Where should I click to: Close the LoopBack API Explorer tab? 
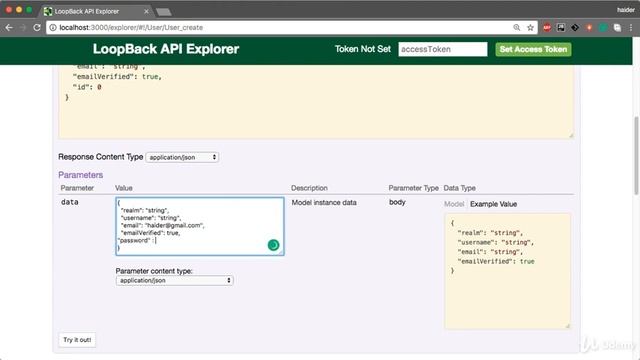click(146, 11)
